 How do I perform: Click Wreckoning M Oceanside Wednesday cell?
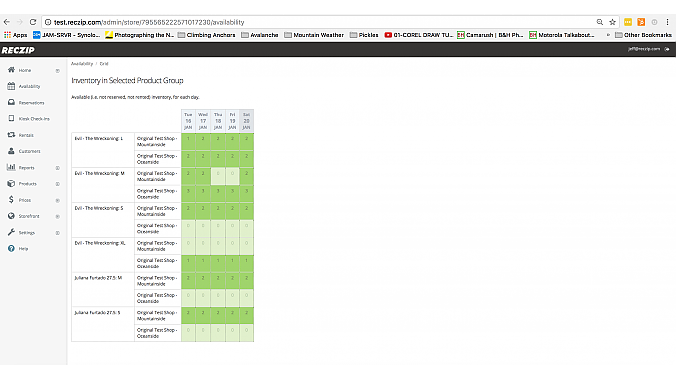(203, 194)
